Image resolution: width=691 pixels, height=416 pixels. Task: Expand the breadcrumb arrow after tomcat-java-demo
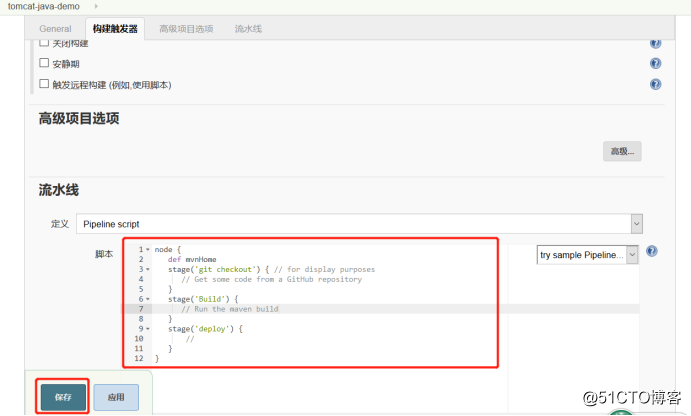coord(96,7)
